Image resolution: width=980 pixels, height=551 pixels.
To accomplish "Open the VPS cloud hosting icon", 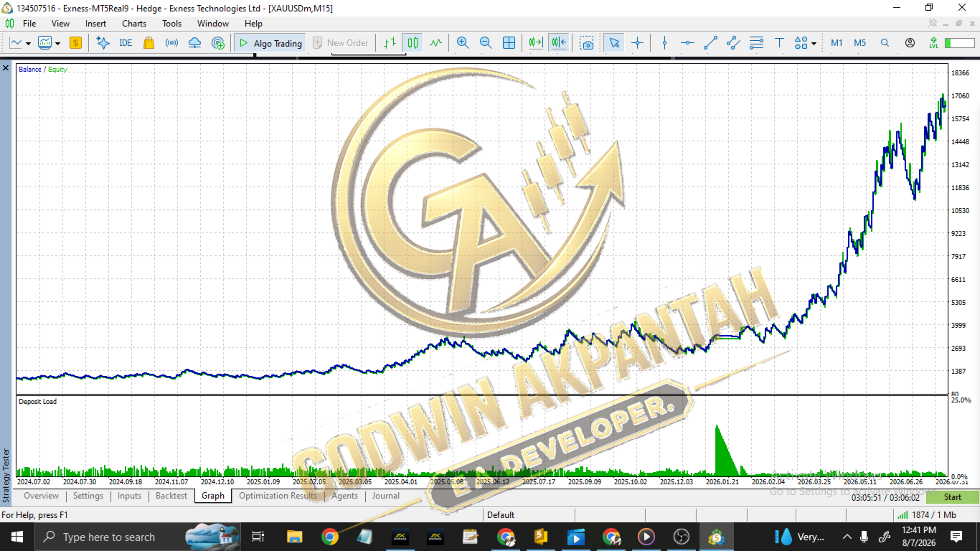I will [x=194, y=43].
